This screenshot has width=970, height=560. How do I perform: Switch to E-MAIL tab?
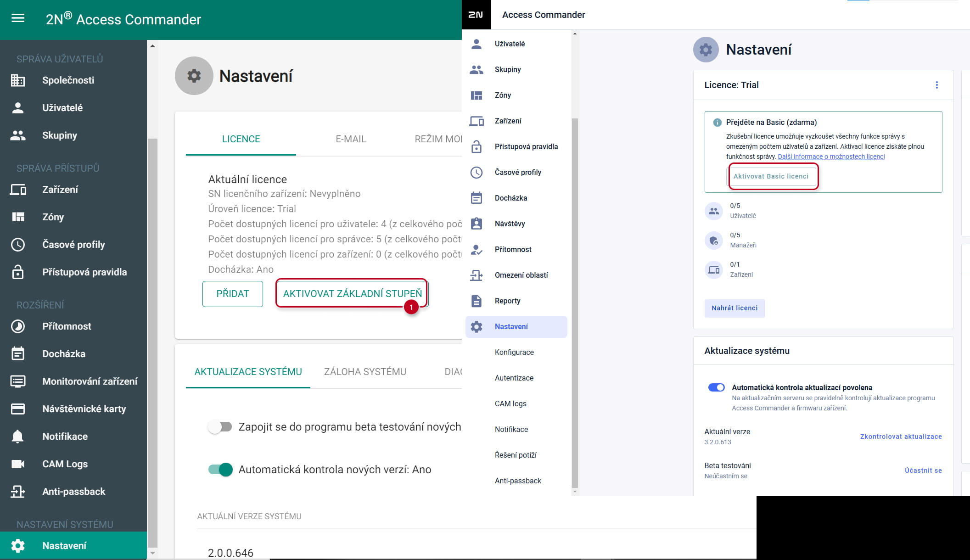pyautogui.click(x=351, y=139)
